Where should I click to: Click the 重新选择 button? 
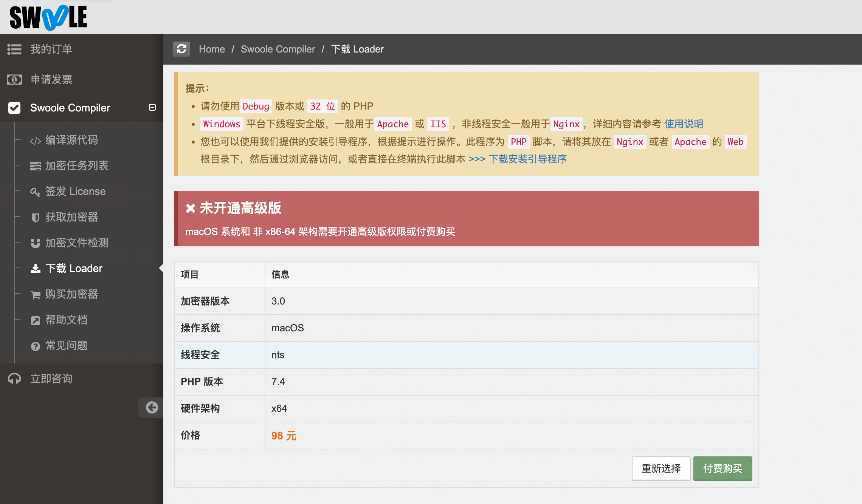click(x=661, y=468)
